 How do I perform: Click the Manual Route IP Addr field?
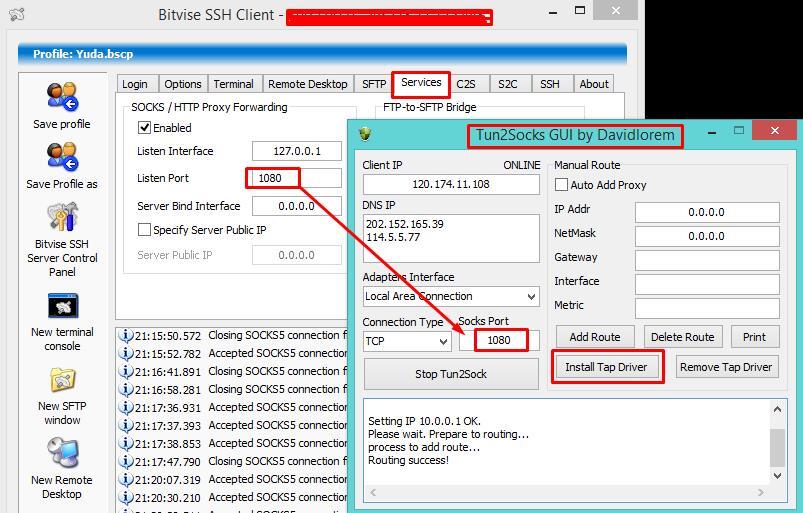707,212
